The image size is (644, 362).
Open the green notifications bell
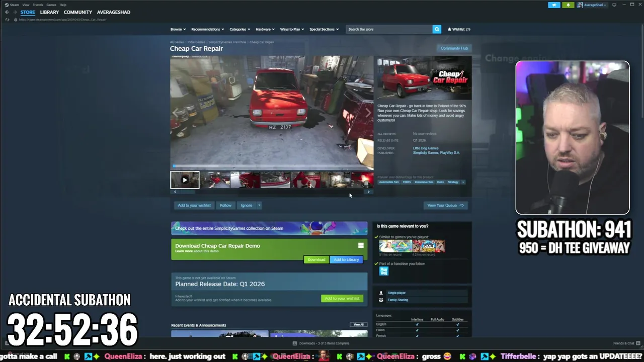click(568, 5)
